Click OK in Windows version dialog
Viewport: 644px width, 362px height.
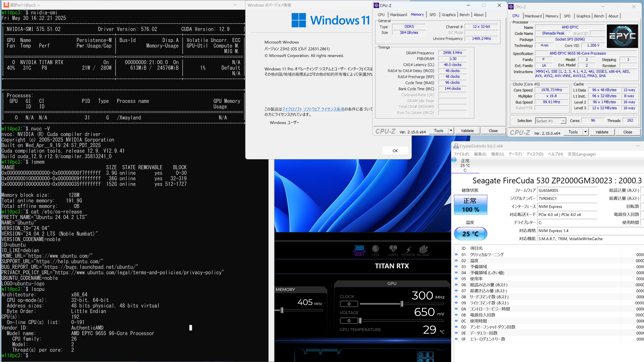tap(395, 151)
